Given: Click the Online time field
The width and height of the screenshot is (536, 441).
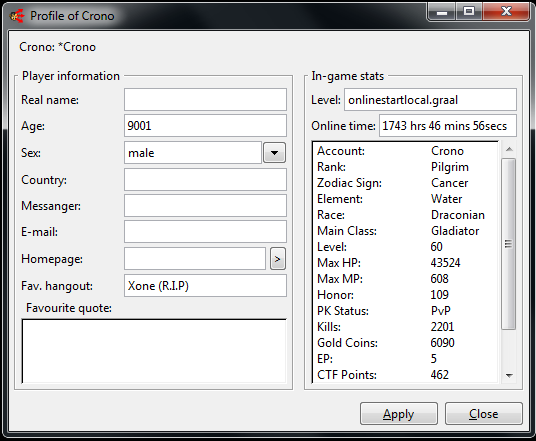Looking at the screenshot, I should point(448,125).
